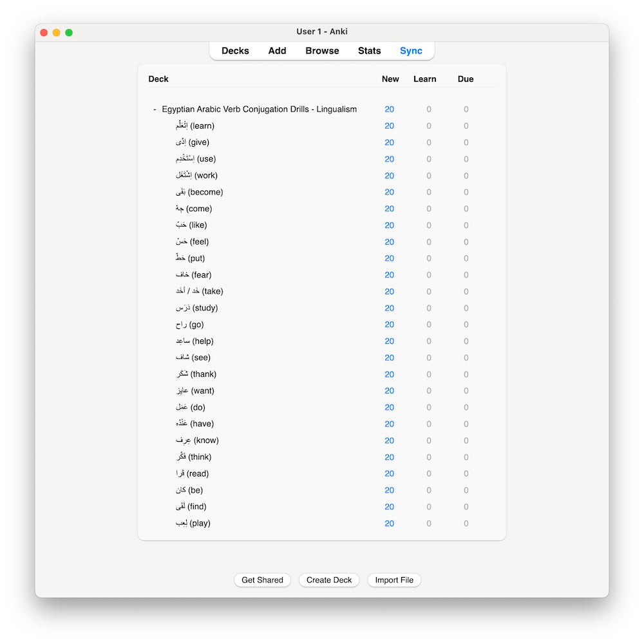644x644 pixels.
Task: Open the (play) subdeck
Action: click(193, 524)
